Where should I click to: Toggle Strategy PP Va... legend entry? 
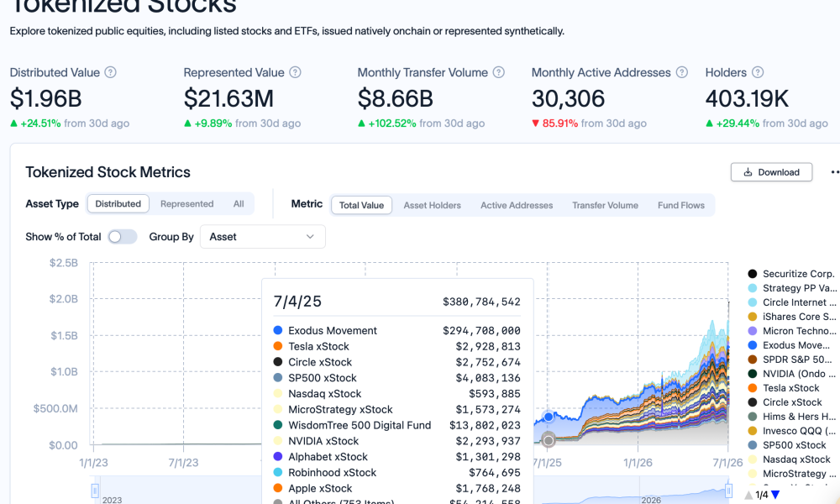[x=792, y=288]
